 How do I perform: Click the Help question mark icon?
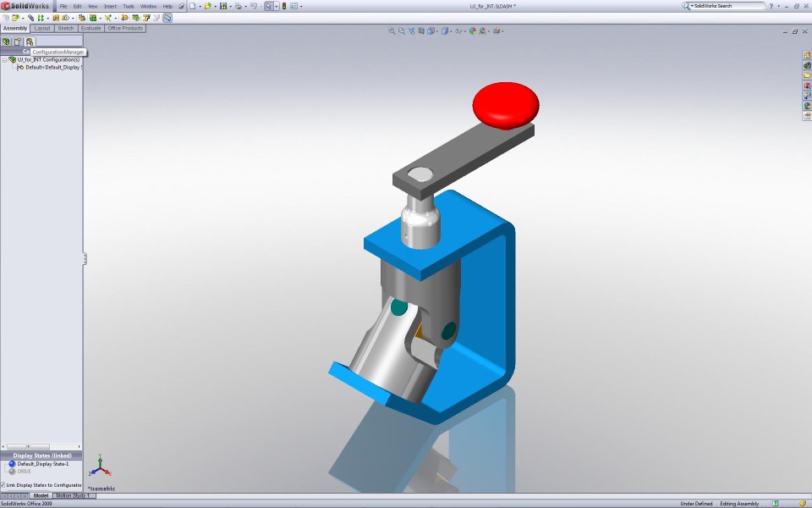pyautogui.click(x=771, y=6)
